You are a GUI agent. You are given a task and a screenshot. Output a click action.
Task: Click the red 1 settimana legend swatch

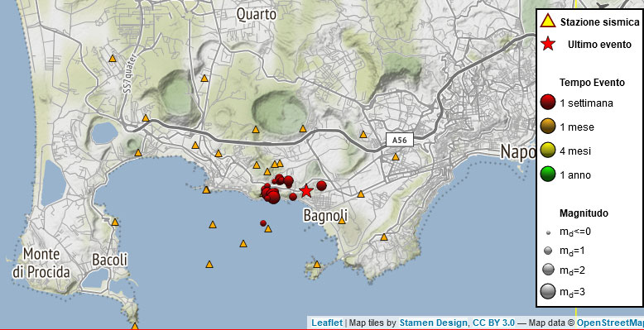pos(548,103)
